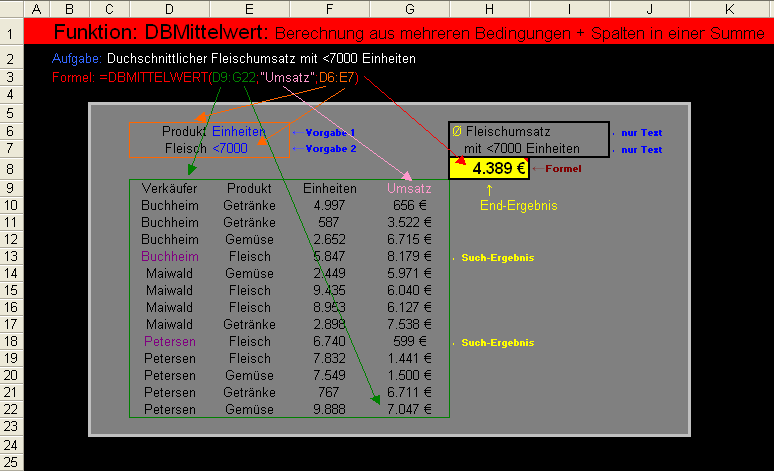Select the purple 'Petersen' cell in row 18
774x471 pixels.
coord(170,342)
